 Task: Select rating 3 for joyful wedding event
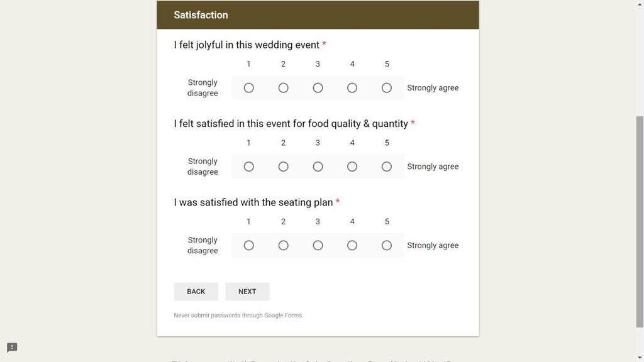(x=318, y=88)
